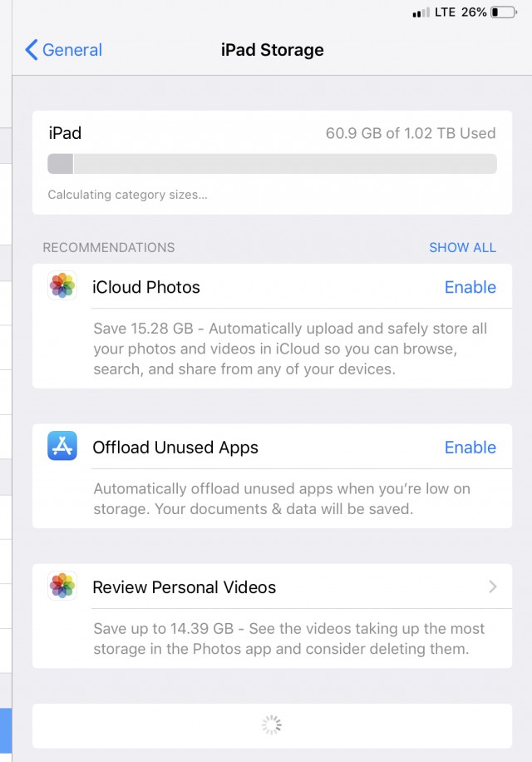
Task: Tap the back arrow beside General
Action: (x=31, y=50)
